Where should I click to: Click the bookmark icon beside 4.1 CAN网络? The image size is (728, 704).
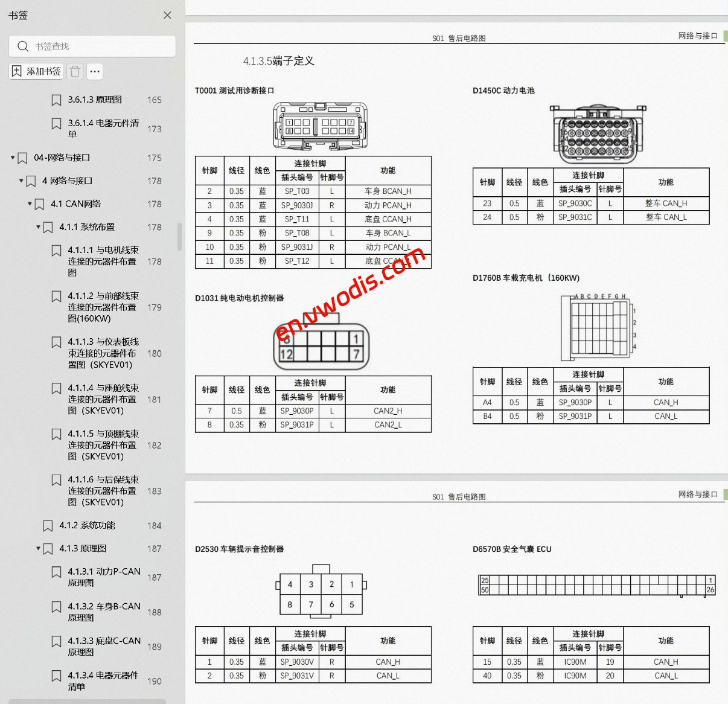pos(39,204)
